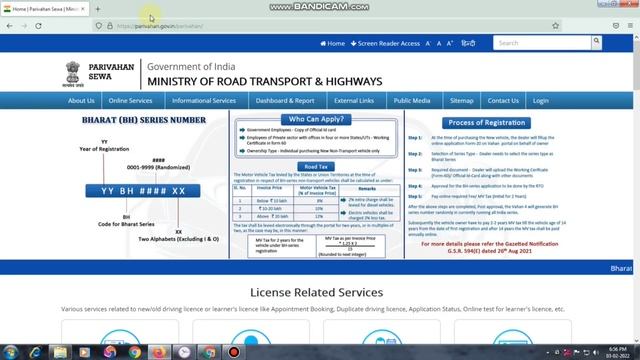Reload the Parivahan page
The height and width of the screenshot is (360, 640).
(38, 26)
